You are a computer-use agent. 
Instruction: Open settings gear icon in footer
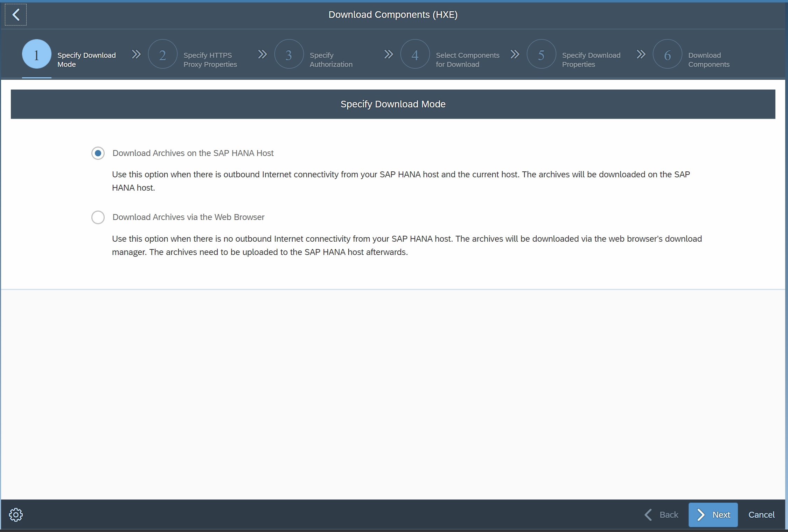click(16, 515)
